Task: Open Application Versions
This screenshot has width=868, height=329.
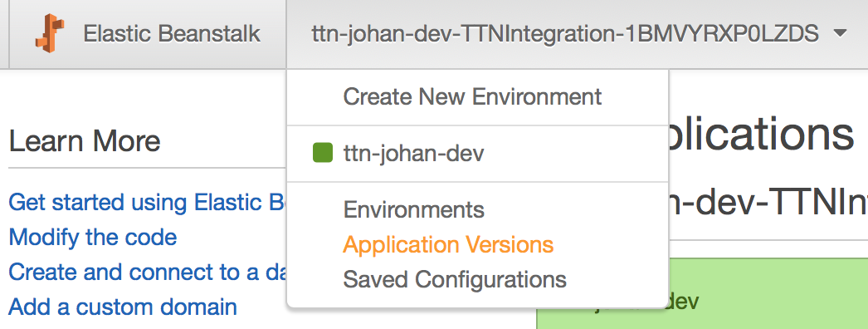Action: point(448,244)
